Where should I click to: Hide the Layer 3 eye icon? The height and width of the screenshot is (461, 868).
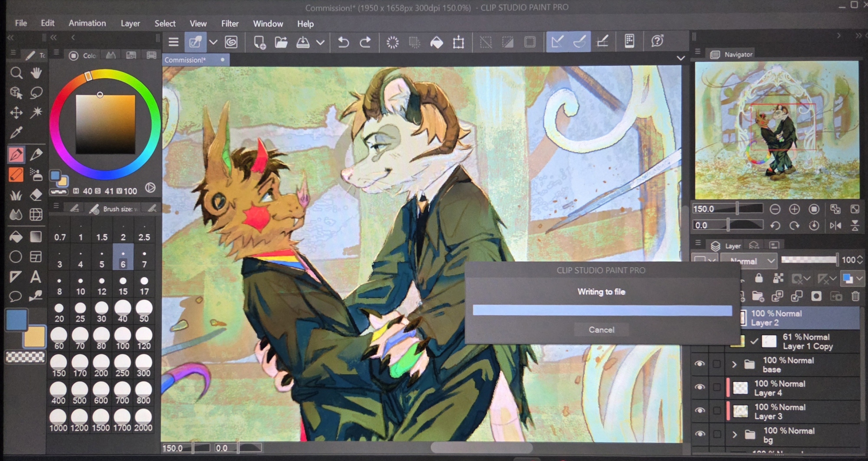point(700,411)
